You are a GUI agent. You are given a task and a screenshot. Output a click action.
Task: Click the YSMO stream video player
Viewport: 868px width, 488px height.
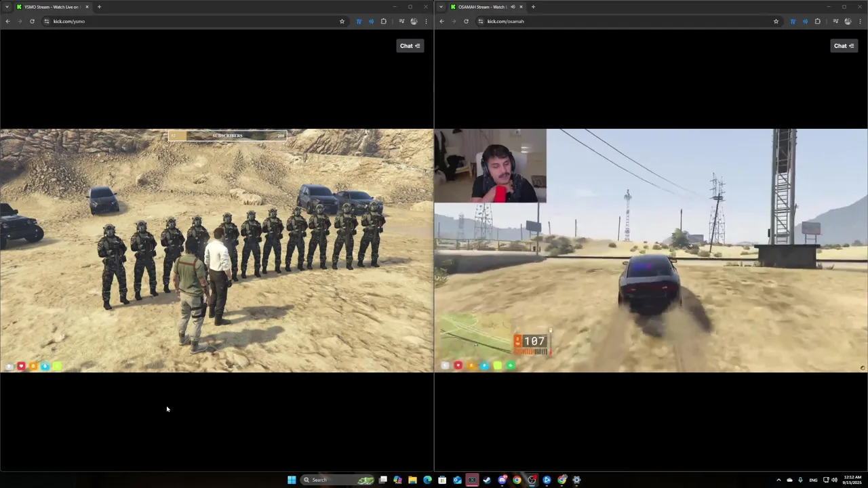point(216,251)
